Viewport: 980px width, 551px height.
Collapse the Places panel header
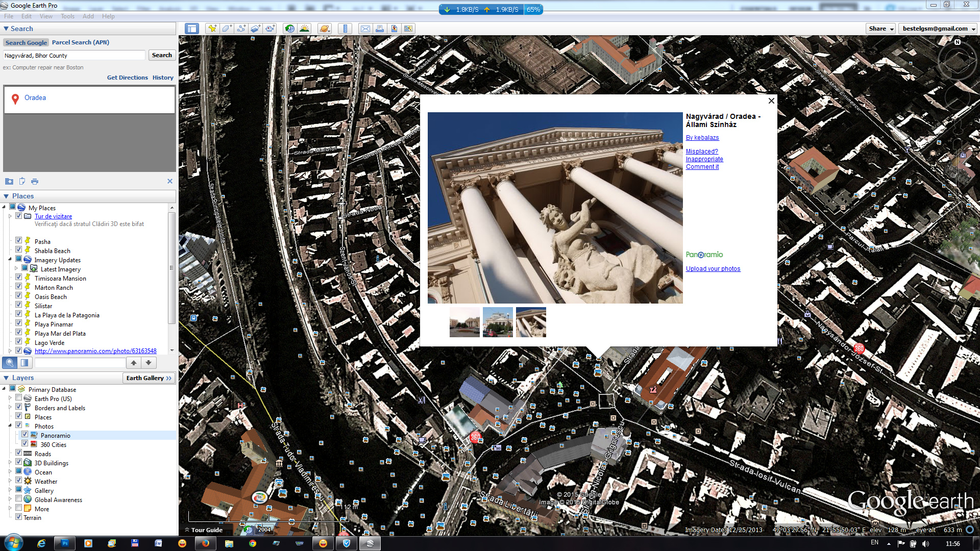6,196
